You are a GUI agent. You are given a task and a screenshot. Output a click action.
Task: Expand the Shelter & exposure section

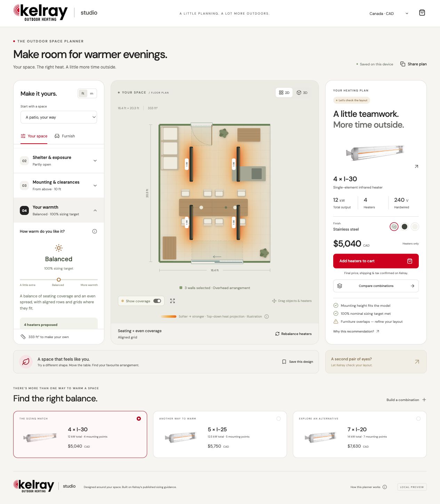(x=59, y=161)
